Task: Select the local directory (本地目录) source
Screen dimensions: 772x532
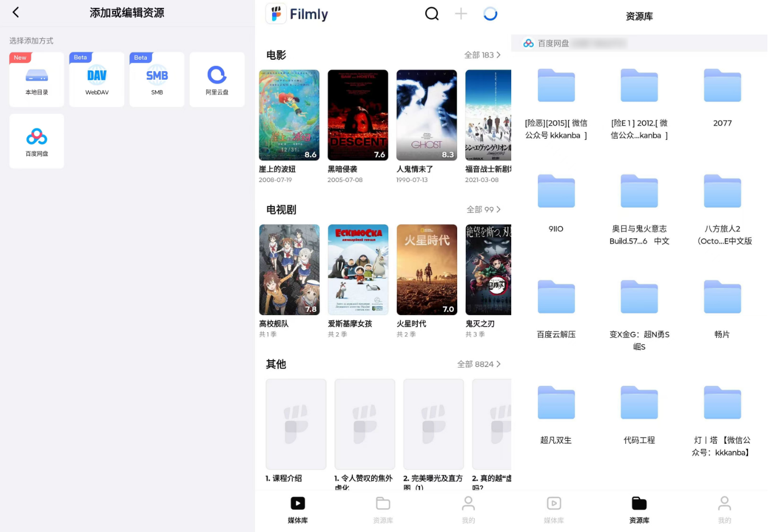Action: (36, 80)
